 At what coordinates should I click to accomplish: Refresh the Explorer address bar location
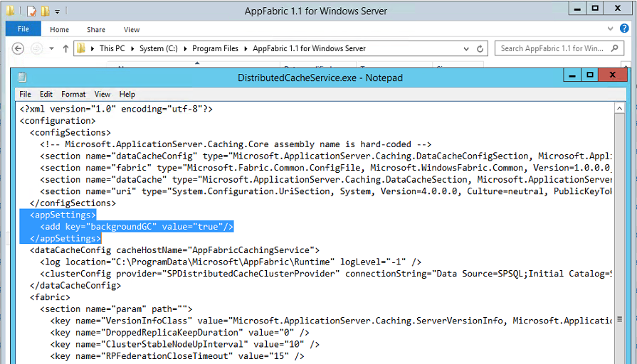tap(480, 48)
